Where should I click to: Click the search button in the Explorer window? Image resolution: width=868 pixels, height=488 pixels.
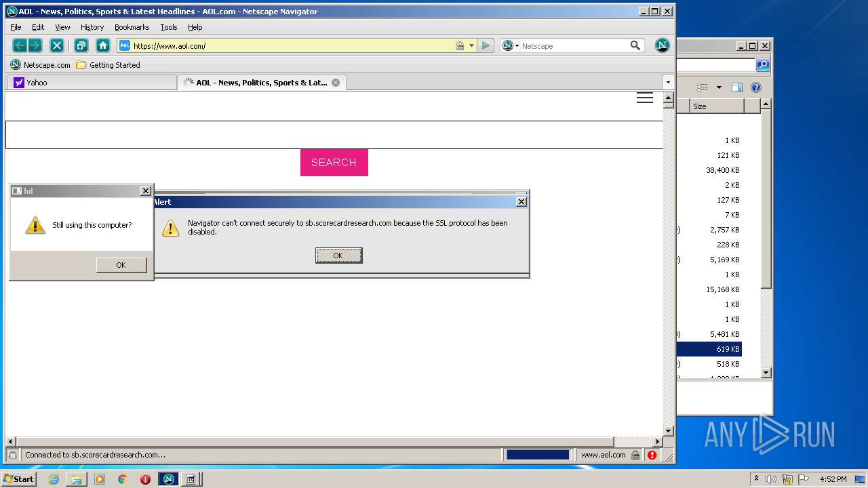point(763,65)
